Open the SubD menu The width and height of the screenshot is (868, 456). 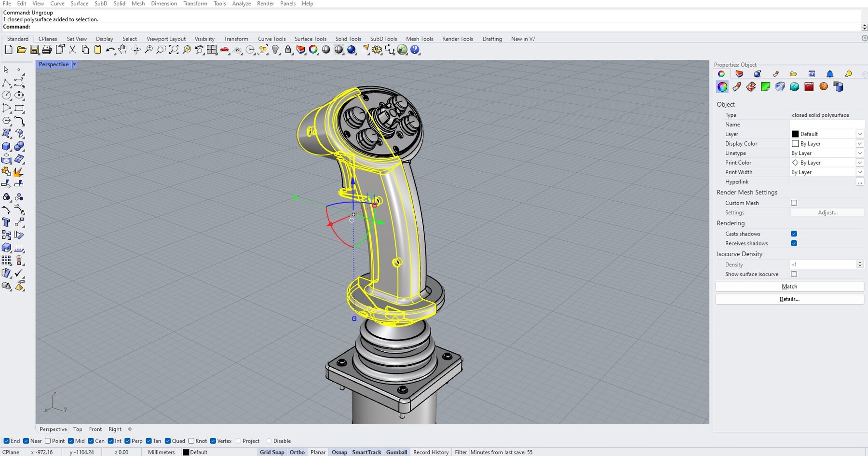pos(100,3)
